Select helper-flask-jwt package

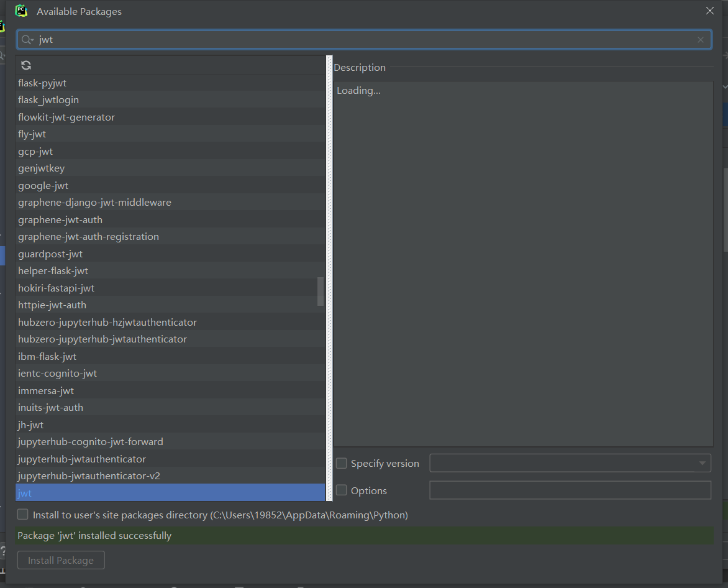(170, 271)
